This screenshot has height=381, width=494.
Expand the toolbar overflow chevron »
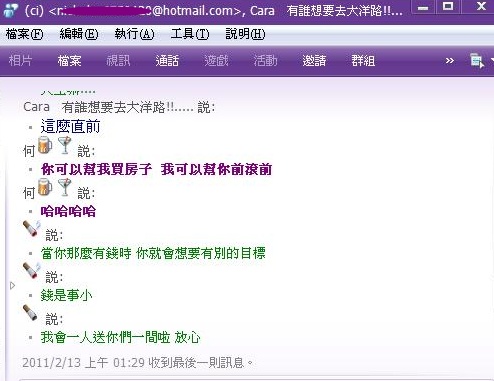[x=450, y=61]
